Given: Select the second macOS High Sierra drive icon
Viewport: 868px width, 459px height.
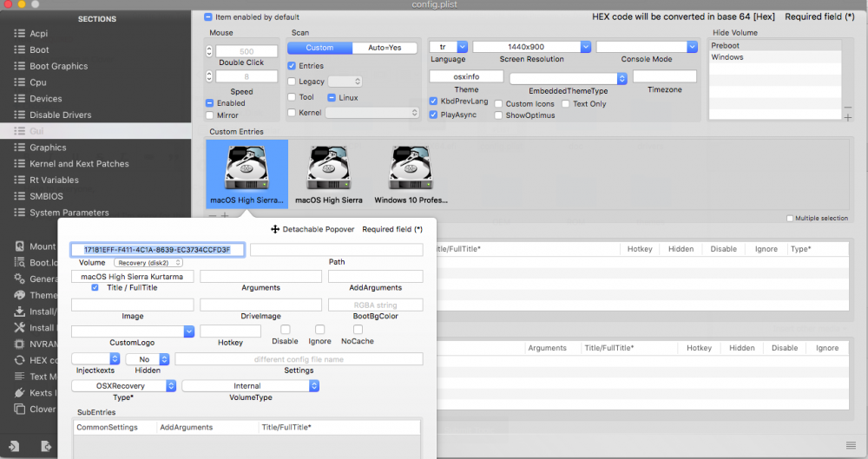Looking at the screenshot, I should [329, 168].
